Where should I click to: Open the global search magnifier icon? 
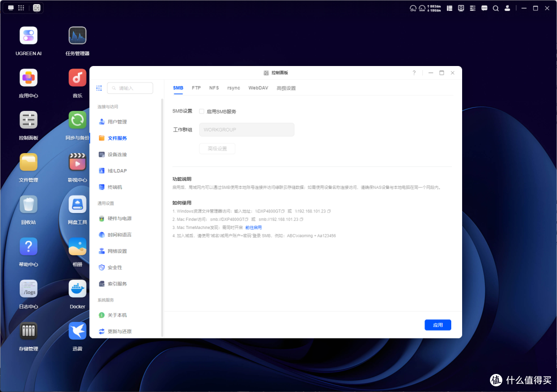[x=496, y=8]
